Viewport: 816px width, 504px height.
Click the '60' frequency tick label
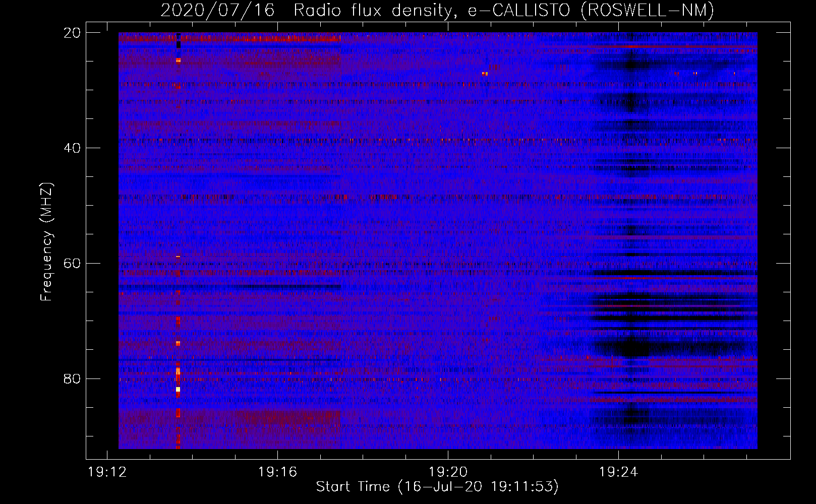point(72,264)
